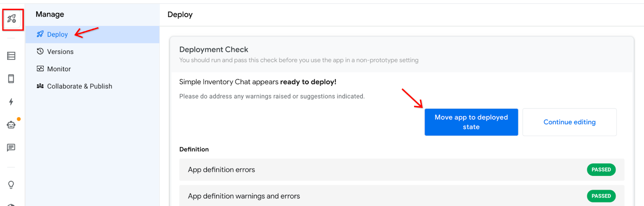644x206 pixels.
Task: Open the Chat apps robot icon
Action: (11, 125)
